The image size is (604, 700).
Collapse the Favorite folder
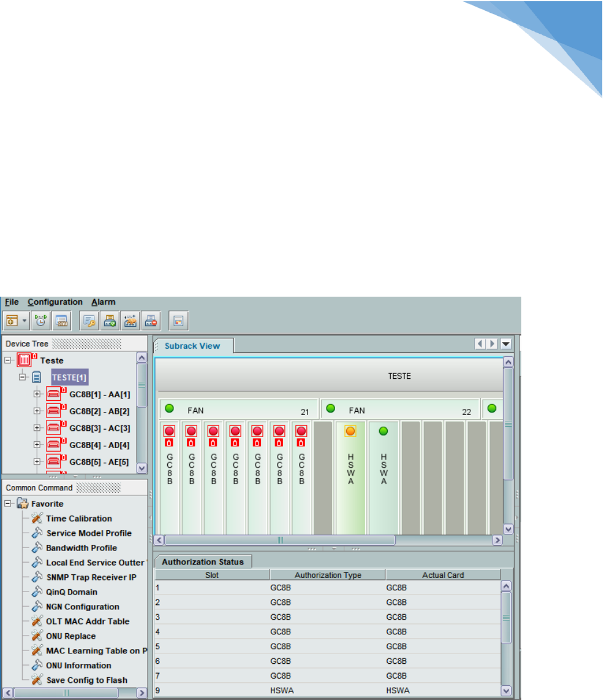click(8, 504)
